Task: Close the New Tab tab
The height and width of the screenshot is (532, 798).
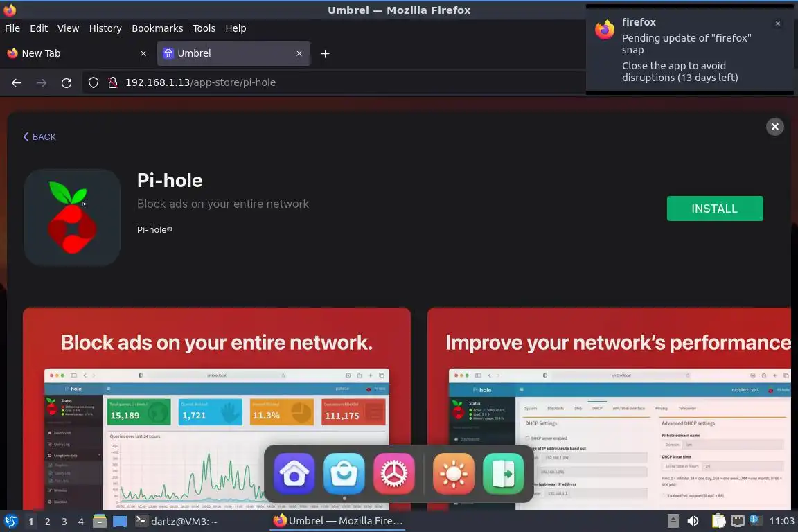Action: point(143,53)
